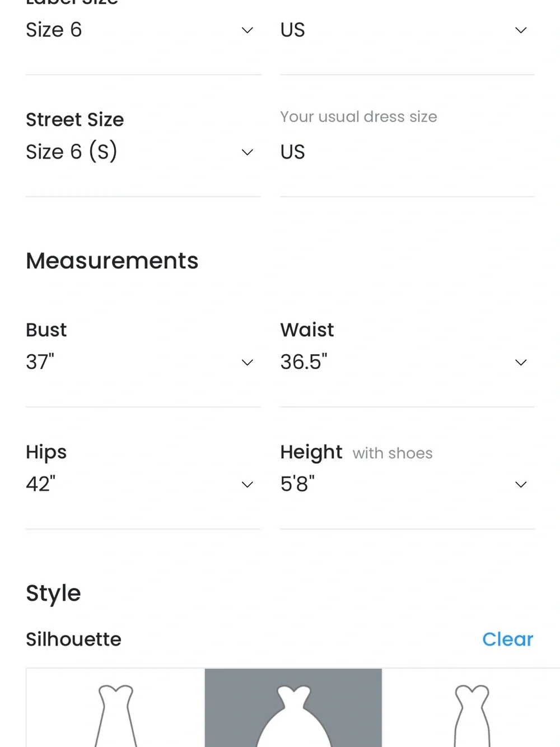The height and width of the screenshot is (747, 560).
Task: Click the chevron next to Bust 37"
Action: coord(247,363)
